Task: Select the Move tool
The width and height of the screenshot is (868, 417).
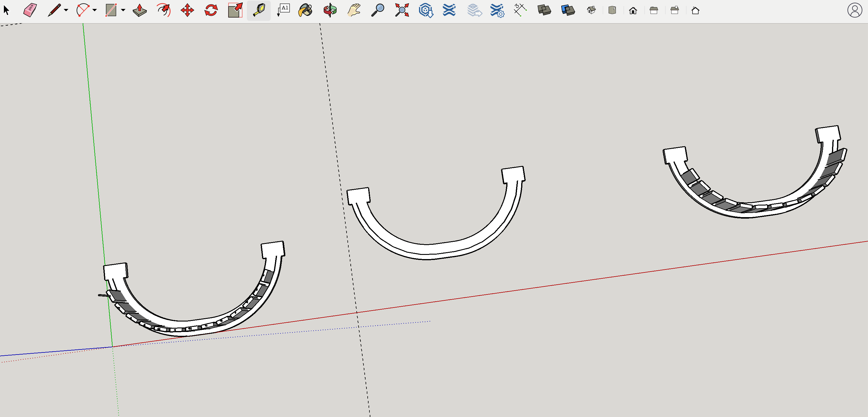Action: [x=187, y=10]
